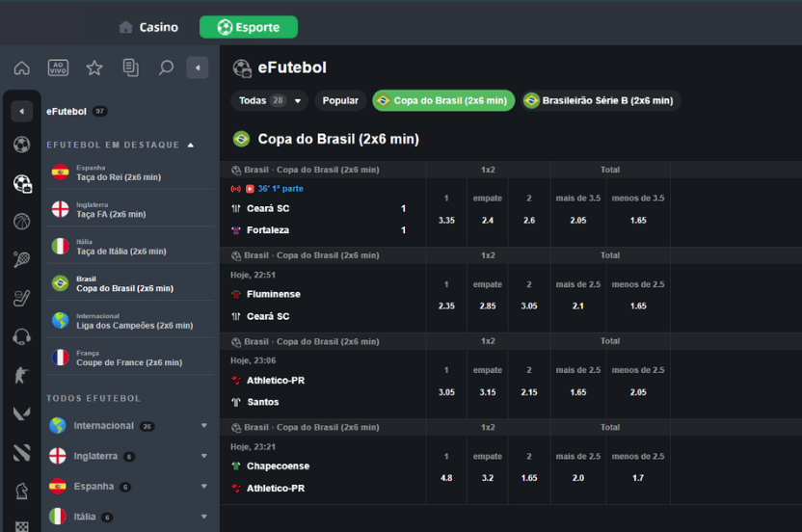Open the Santos team name row

click(262, 402)
